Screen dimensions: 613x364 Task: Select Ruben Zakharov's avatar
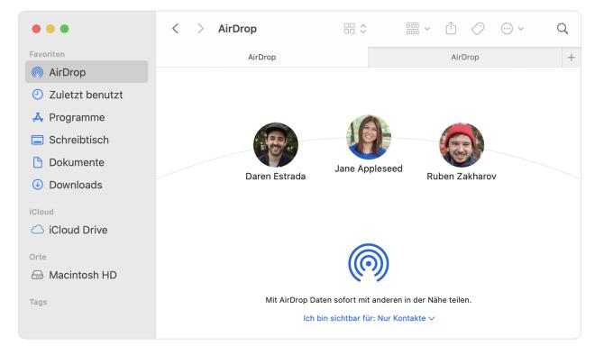[x=462, y=145]
